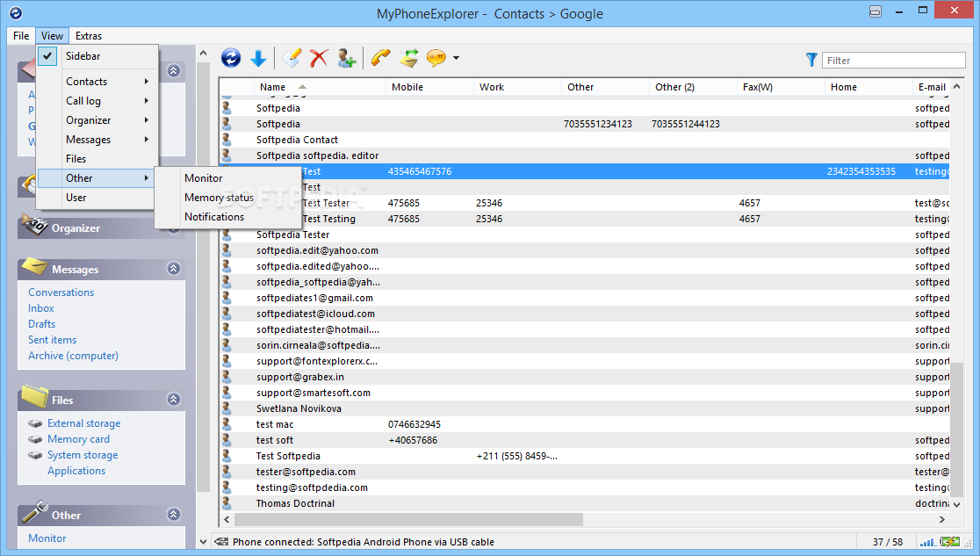Click the message speech bubble icon

point(436,58)
